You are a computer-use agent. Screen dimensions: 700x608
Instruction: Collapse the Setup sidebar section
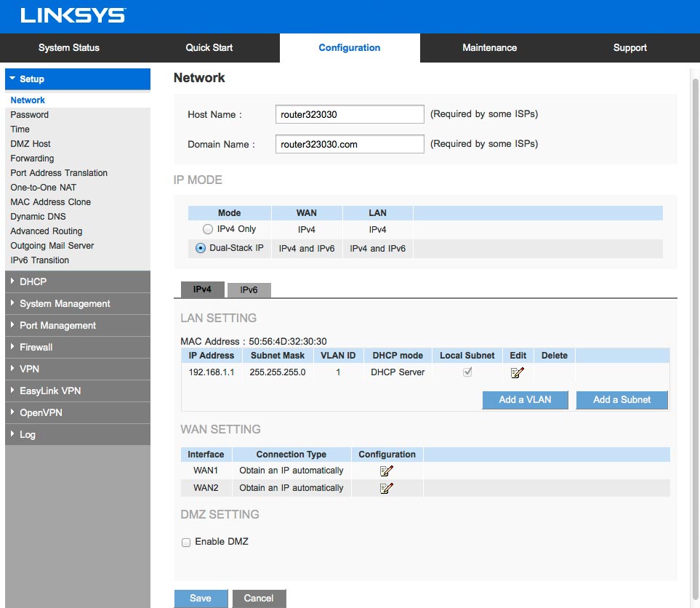coord(77,79)
